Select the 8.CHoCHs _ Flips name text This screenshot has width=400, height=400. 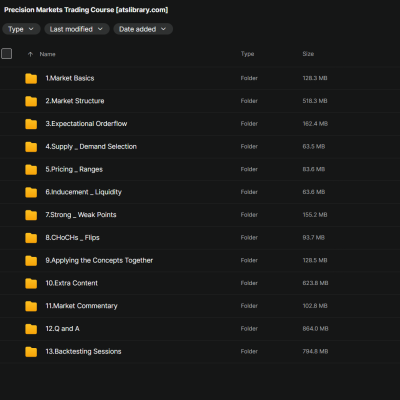[72, 238]
